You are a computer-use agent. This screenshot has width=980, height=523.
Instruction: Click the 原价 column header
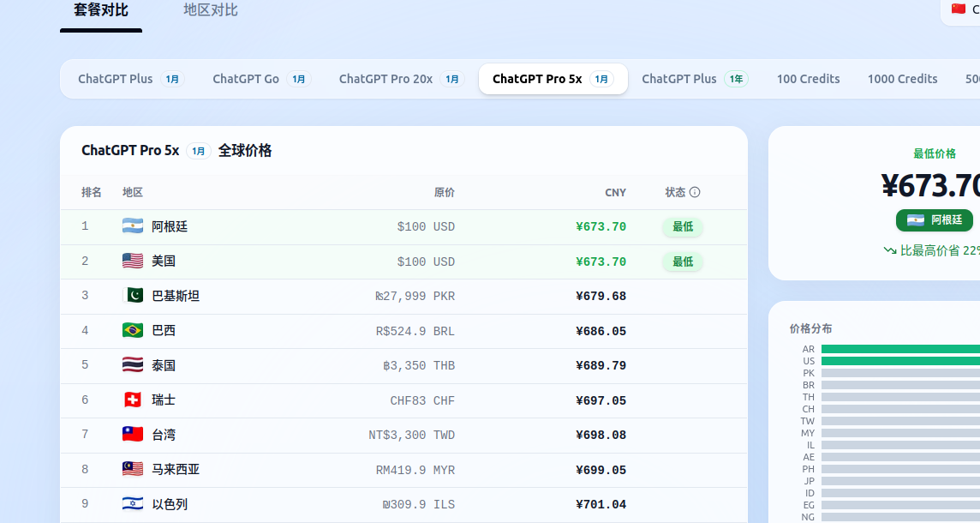445,192
